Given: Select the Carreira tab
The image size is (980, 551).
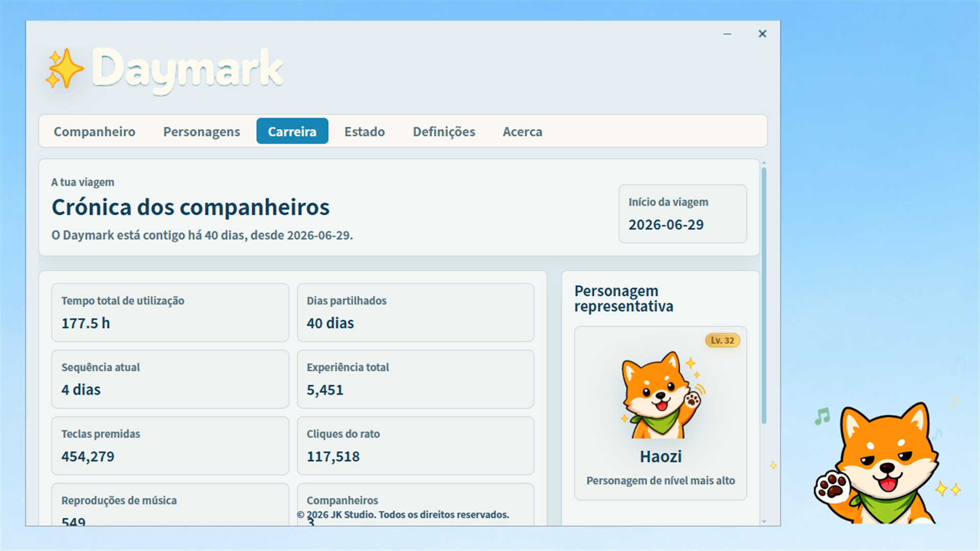Looking at the screenshot, I should pos(292,131).
